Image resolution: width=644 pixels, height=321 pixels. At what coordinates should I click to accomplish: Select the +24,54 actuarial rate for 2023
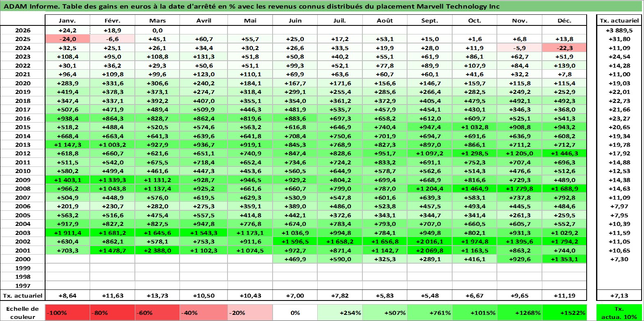[x=619, y=57]
